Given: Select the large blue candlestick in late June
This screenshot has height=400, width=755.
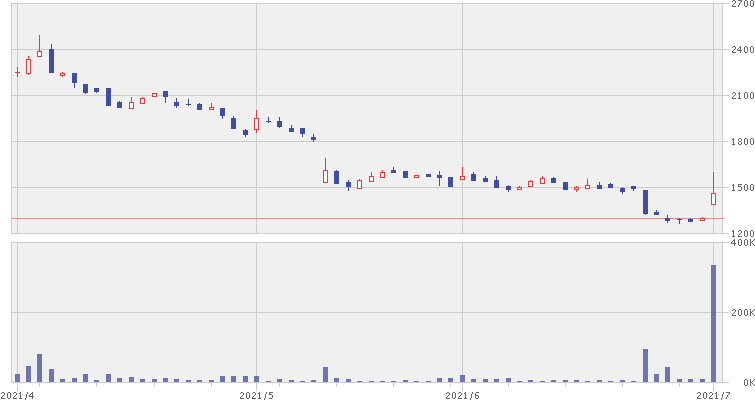Looking at the screenshot, I should (645, 201).
